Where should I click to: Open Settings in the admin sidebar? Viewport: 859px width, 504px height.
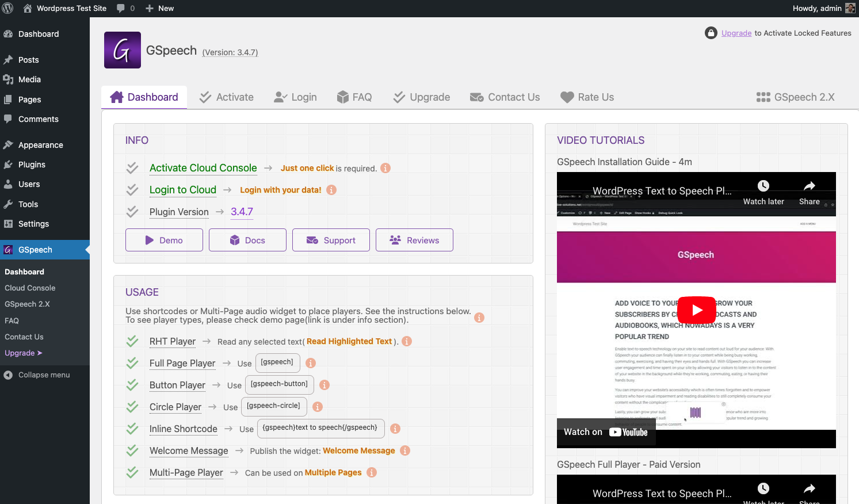[45, 224]
